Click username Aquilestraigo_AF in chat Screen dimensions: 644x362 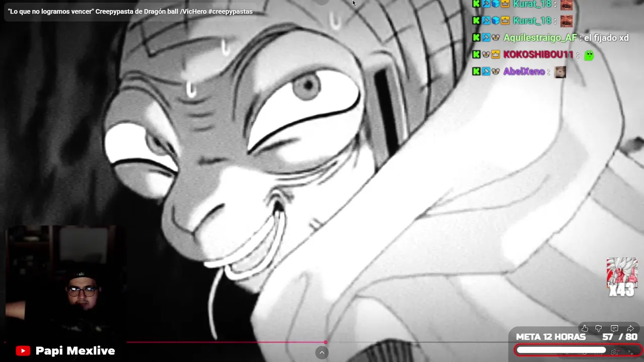[540, 38]
